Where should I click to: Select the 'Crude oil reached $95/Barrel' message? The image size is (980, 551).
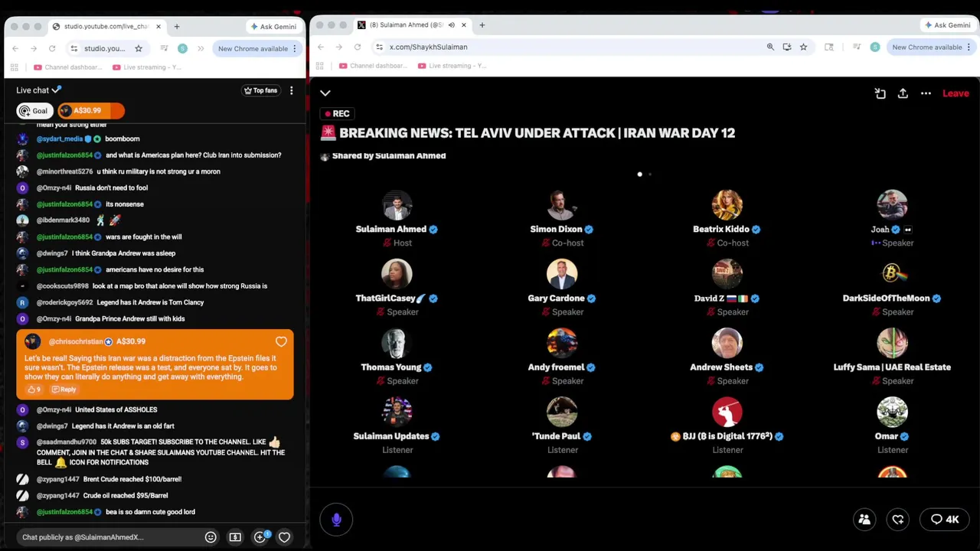pyautogui.click(x=126, y=495)
